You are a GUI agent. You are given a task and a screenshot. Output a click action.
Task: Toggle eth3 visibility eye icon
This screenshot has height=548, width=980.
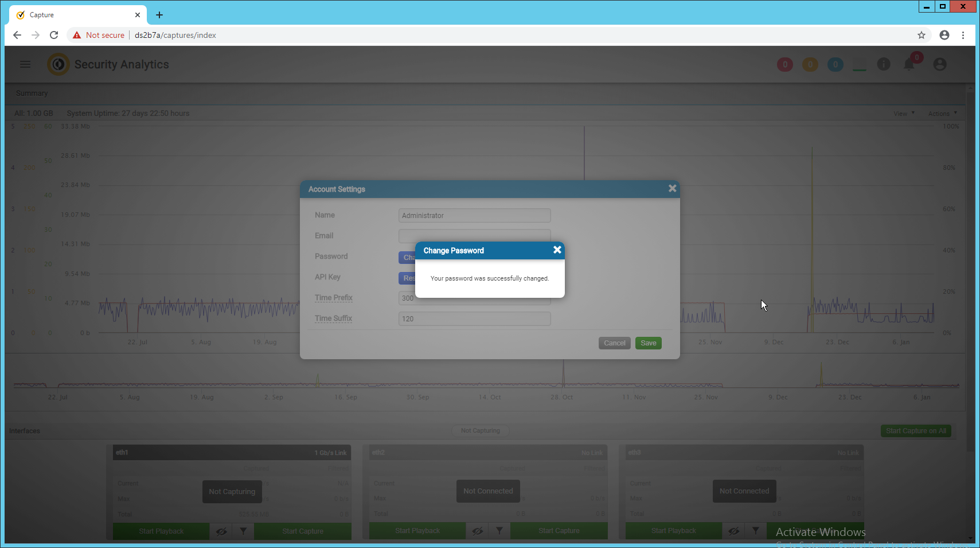coord(733,531)
